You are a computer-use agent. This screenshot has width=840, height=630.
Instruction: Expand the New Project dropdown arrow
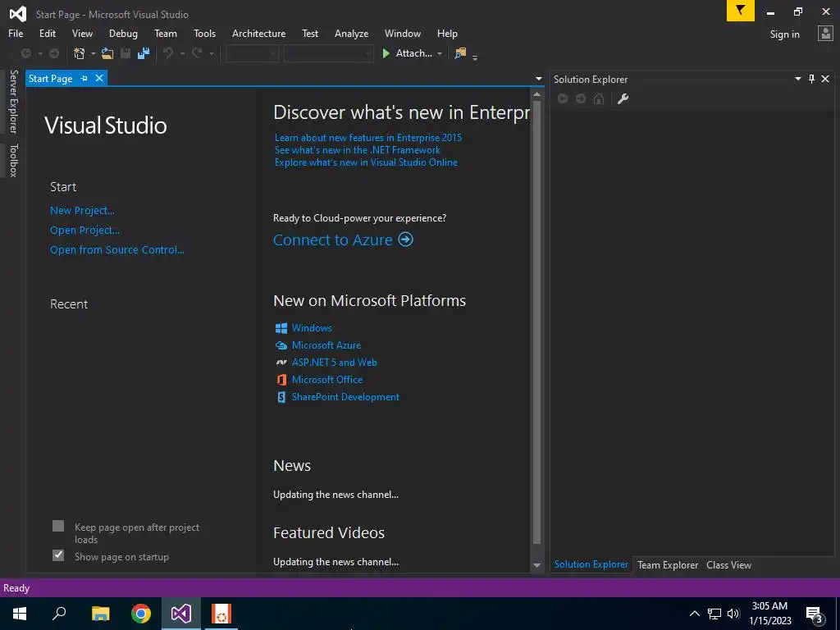[x=93, y=53]
